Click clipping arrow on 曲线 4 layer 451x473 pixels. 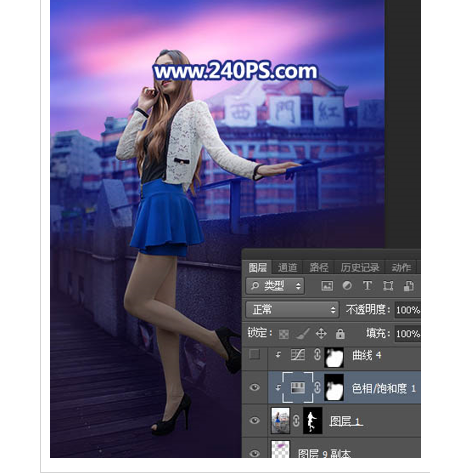pos(278,355)
